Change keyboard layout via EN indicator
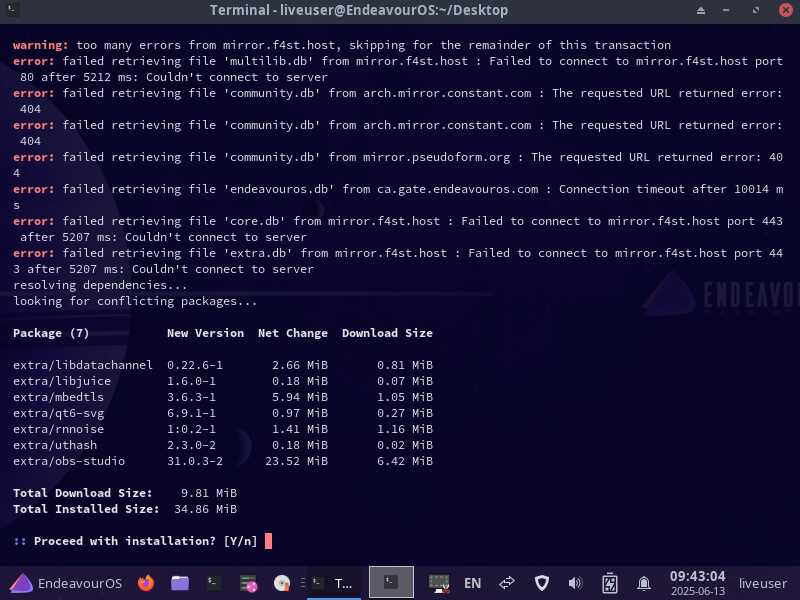This screenshot has width=800, height=600. pos(472,583)
